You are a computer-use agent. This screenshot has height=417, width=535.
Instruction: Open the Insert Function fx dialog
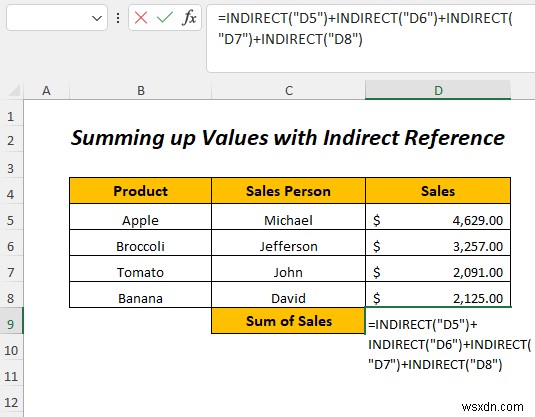189,18
